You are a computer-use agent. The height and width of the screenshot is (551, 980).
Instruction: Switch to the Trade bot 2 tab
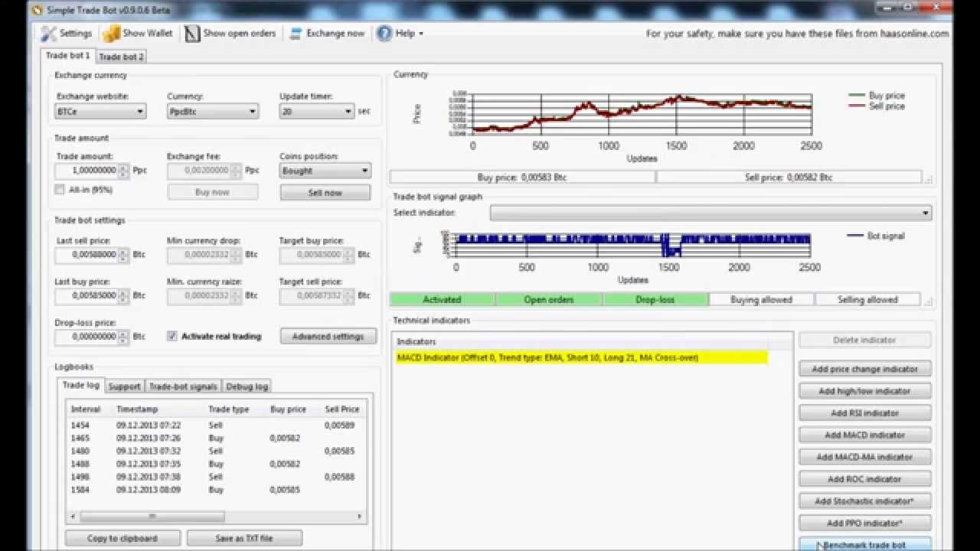[121, 57]
